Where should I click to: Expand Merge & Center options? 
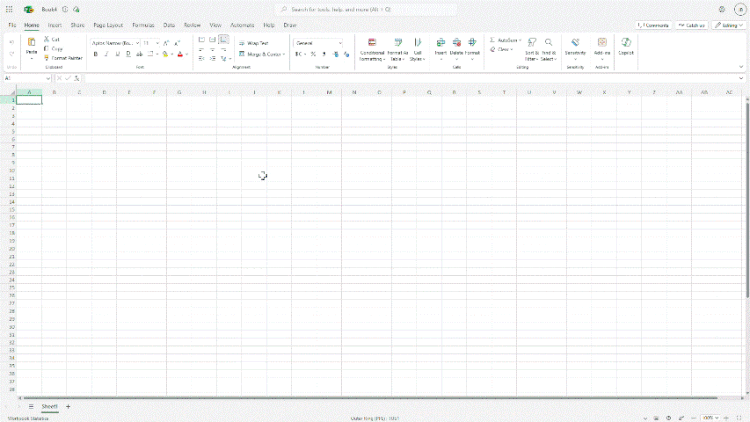tap(284, 54)
